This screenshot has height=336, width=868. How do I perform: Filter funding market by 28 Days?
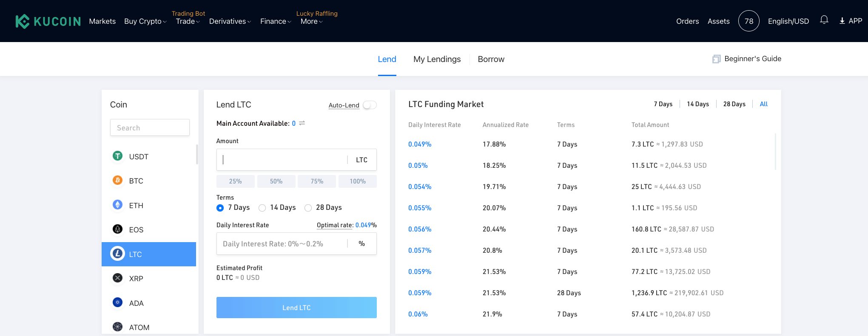[734, 104]
